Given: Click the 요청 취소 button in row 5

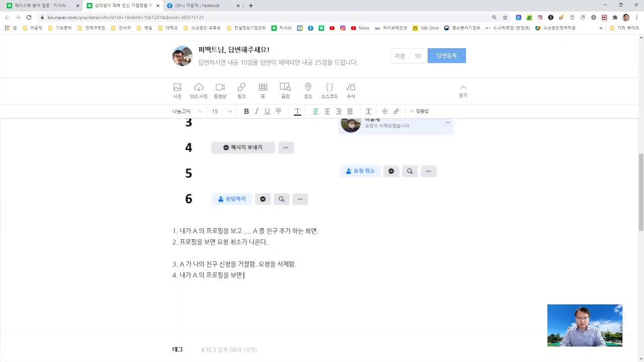Looking at the screenshot, I should pos(360,171).
